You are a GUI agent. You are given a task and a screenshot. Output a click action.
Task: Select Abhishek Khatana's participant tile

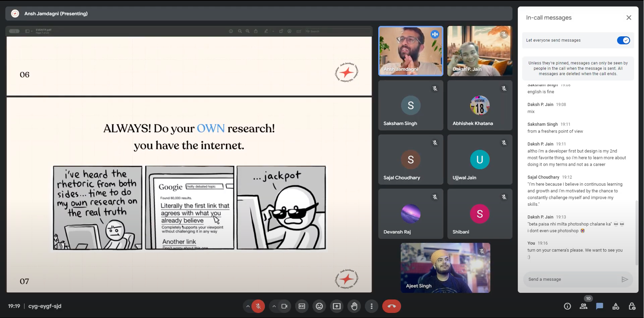tap(480, 105)
